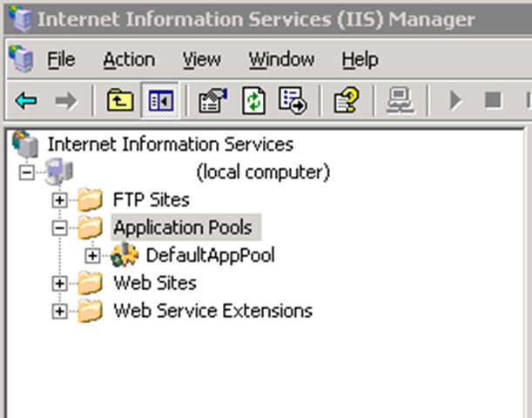
Task: Expand the DefaultAppPool node
Action: tap(92, 256)
